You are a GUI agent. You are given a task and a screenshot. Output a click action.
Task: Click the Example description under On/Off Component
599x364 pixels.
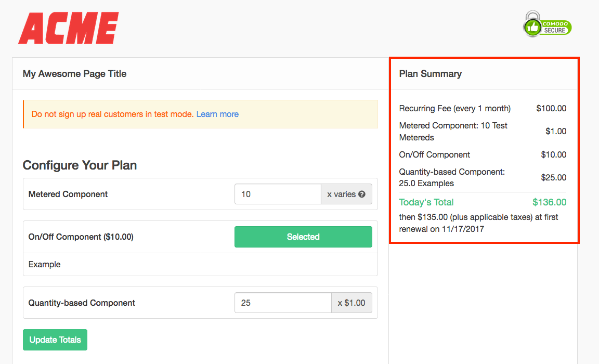[45, 264]
